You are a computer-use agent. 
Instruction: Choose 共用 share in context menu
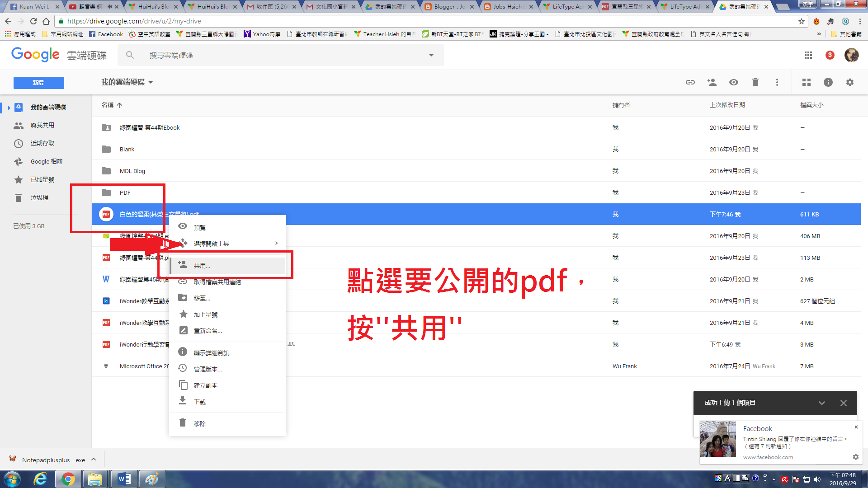tap(227, 266)
